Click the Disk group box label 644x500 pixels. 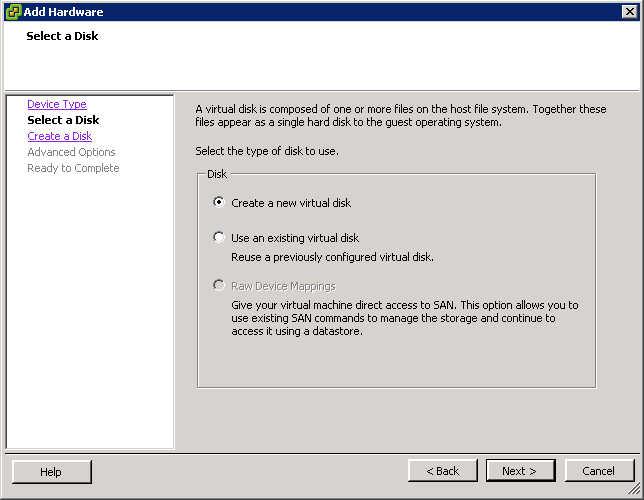point(217,174)
